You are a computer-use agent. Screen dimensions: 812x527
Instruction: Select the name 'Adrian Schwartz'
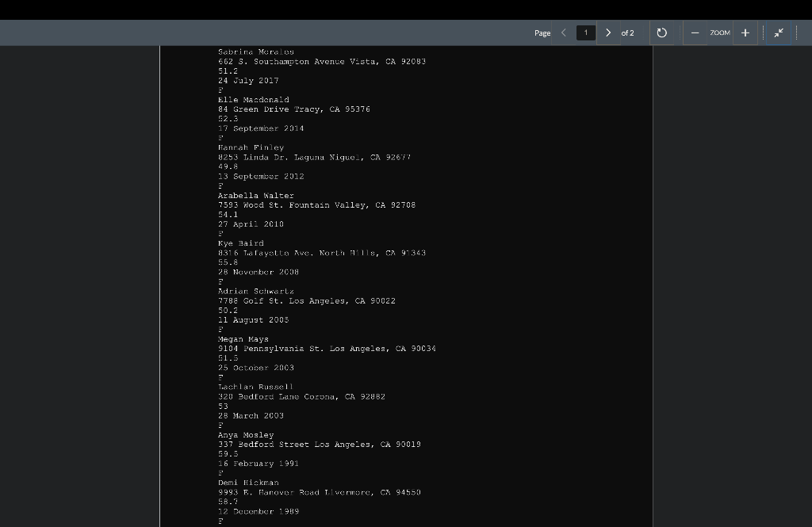[256, 292]
